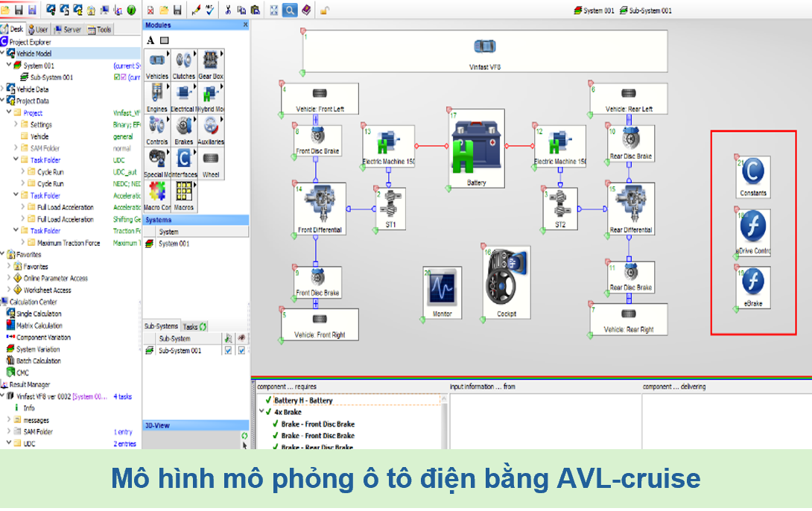The height and width of the screenshot is (511, 812).
Task: Select the Brakes module icon
Action: pyautogui.click(x=183, y=130)
